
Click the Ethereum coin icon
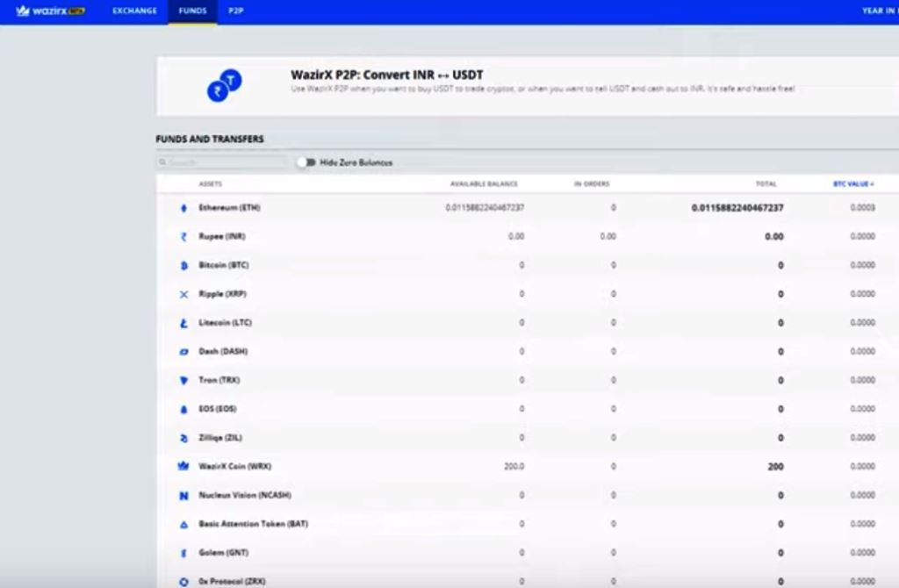point(184,208)
